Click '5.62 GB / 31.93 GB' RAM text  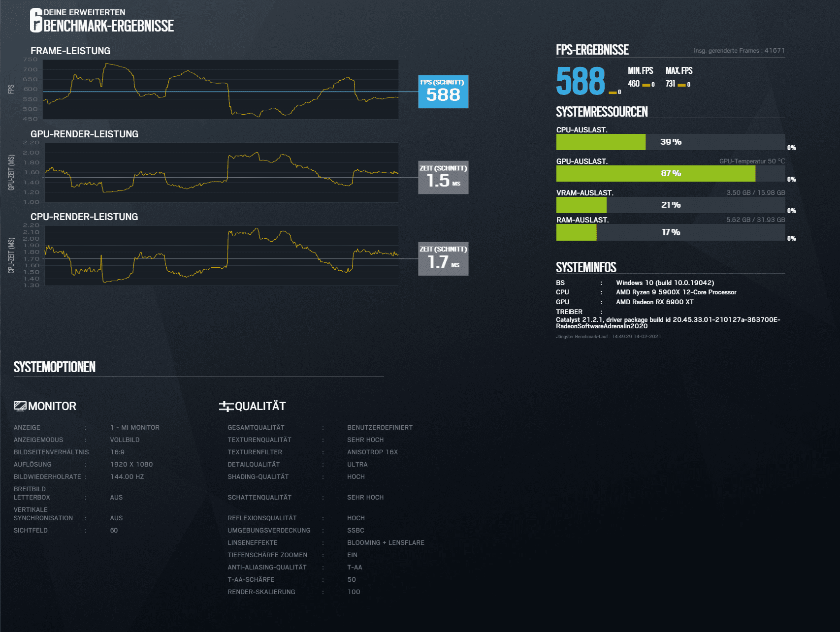tap(756, 220)
